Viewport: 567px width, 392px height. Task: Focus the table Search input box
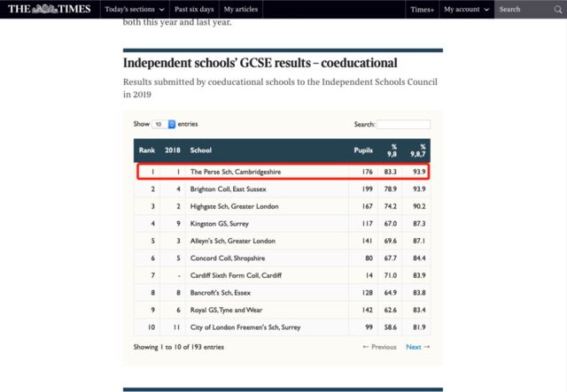click(404, 125)
